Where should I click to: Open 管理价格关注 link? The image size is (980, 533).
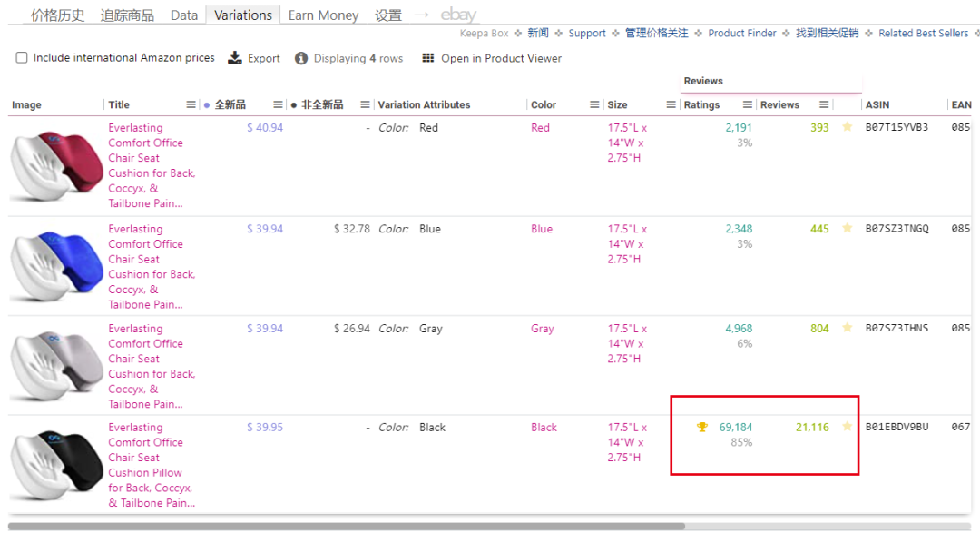[656, 34]
